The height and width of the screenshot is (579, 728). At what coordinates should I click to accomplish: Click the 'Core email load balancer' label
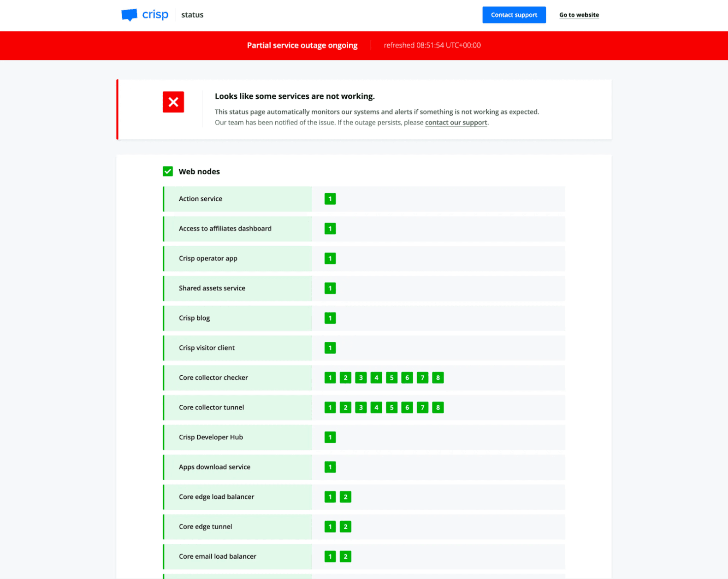pos(218,556)
